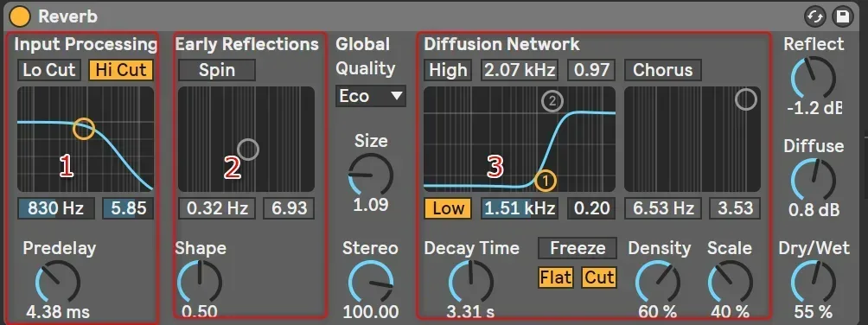
Task: Toggle the Reverb device activator button
Action: point(20,16)
